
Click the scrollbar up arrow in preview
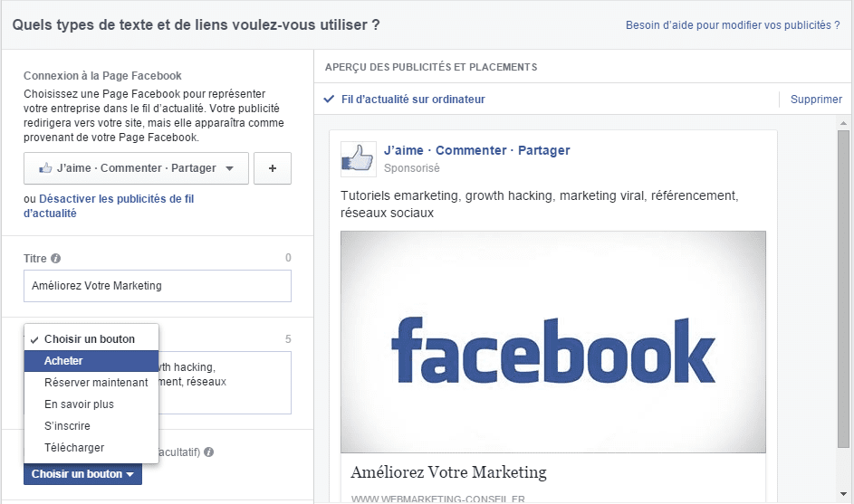click(x=844, y=123)
